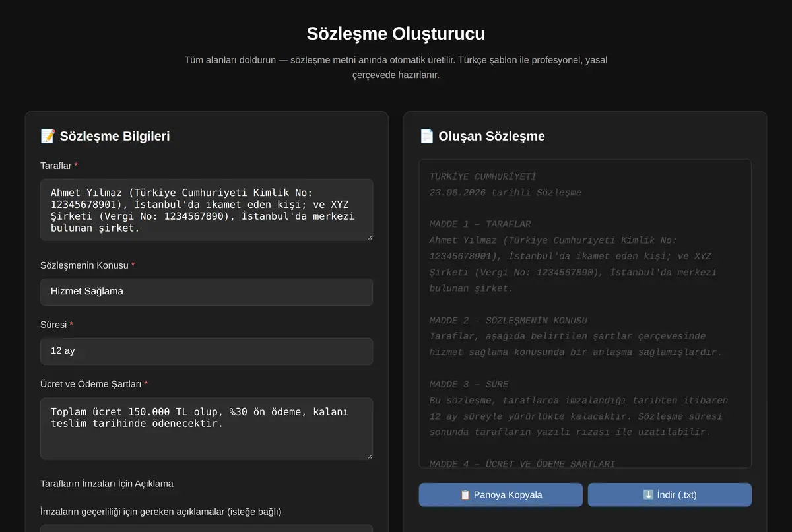Click the Sözleşmenin Konusu field
This screenshot has height=532, width=792.
click(x=207, y=292)
